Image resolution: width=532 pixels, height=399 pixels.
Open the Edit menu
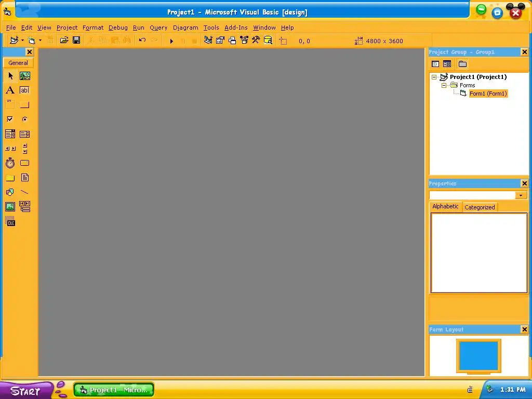(26, 28)
